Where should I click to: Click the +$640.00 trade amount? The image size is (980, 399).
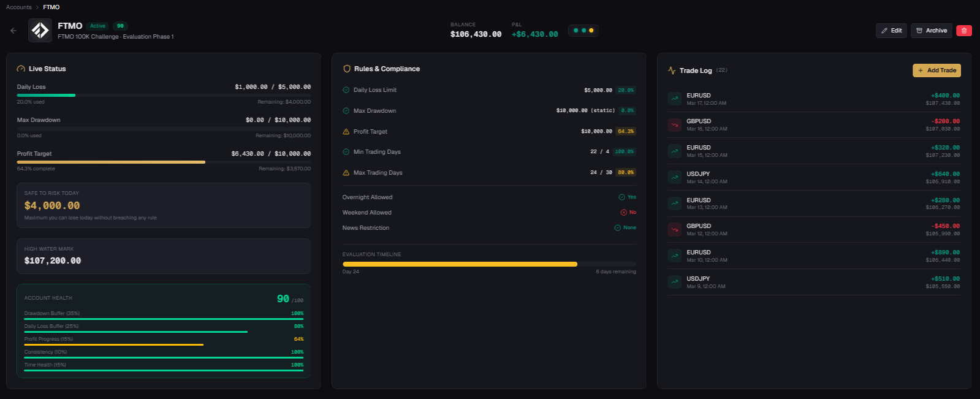click(x=945, y=174)
